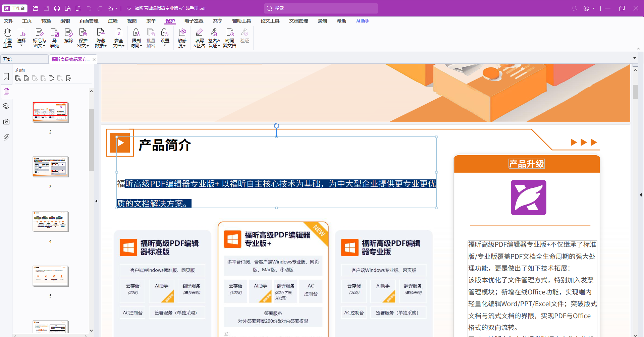Screen dimensions: 644x337
Task: Click the Mosaic (马赛克) redaction tool
Action: 55,38
